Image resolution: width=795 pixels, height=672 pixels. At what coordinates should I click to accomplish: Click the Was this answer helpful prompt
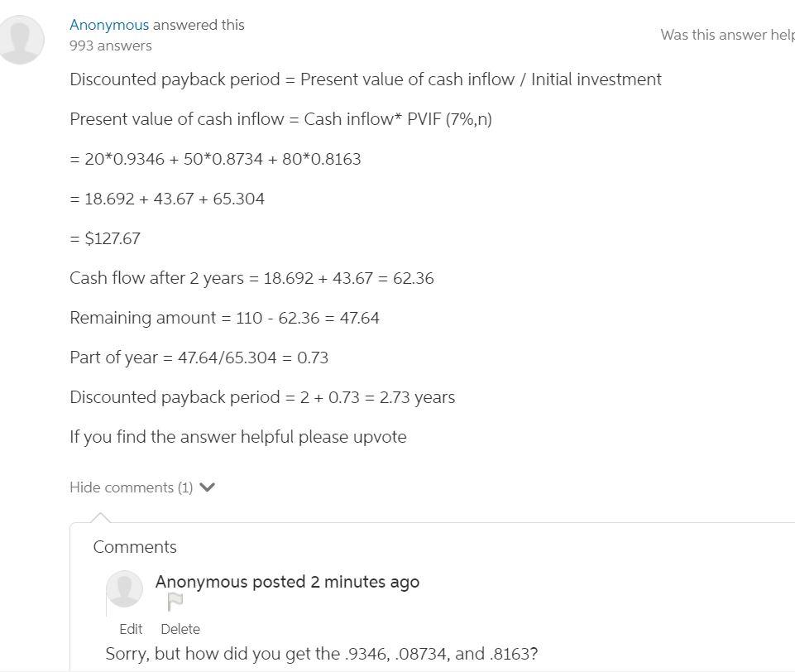tap(726, 35)
